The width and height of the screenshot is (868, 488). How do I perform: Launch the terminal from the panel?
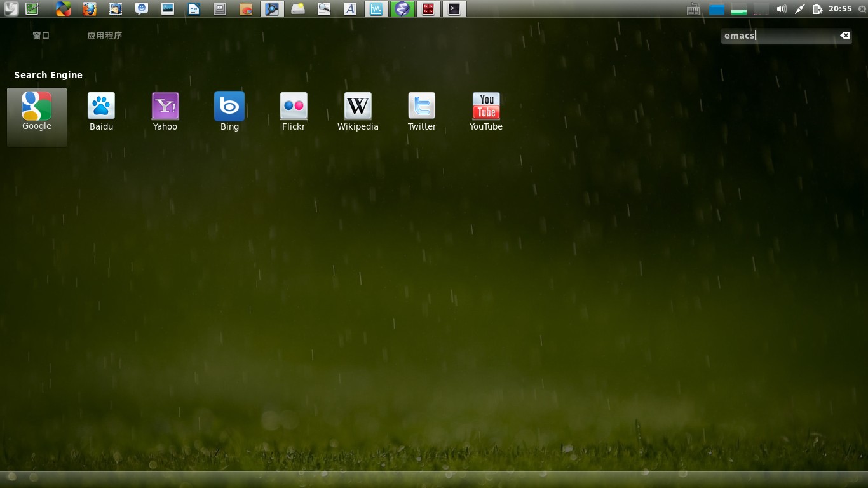pyautogui.click(x=454, y=9)
